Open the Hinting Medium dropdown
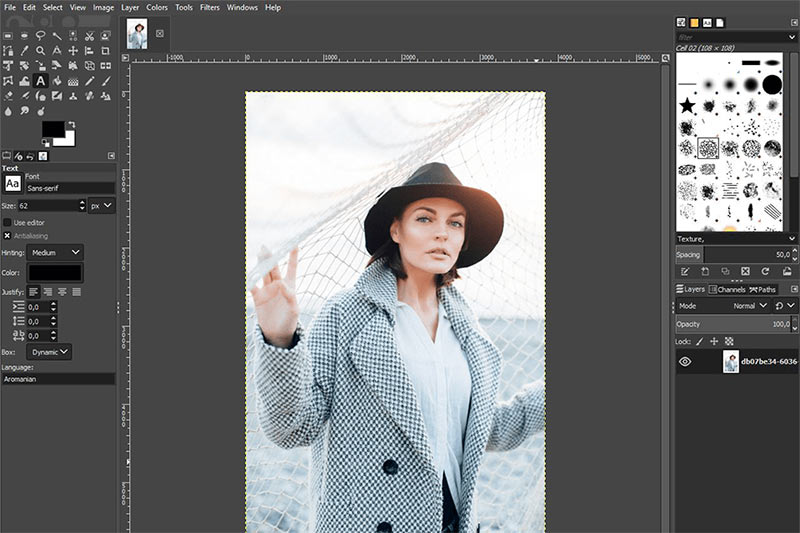800x533 pixels. [x=55, y=252]
